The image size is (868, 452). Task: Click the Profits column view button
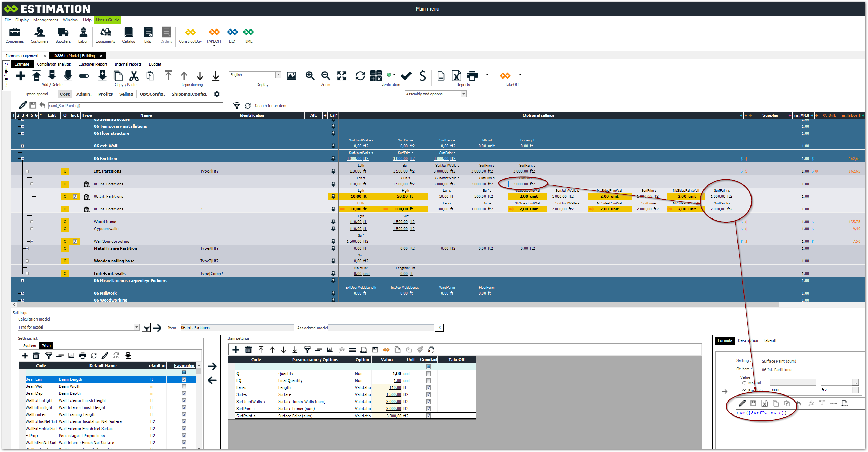105,94
